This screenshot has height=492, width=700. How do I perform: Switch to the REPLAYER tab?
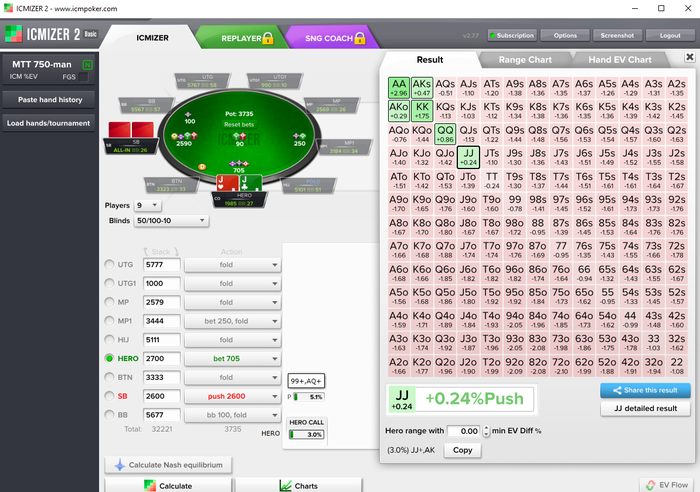pos(242,38)
